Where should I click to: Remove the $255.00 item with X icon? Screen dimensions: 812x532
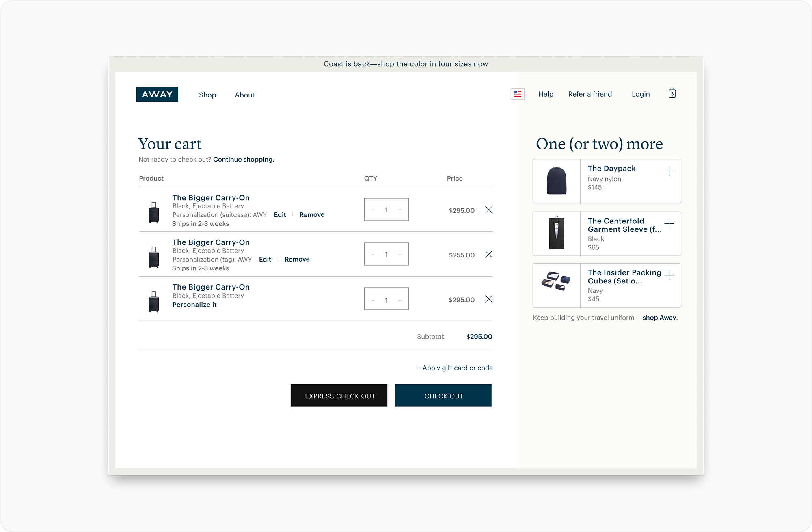pyautogui.click(x=489, y=254)
